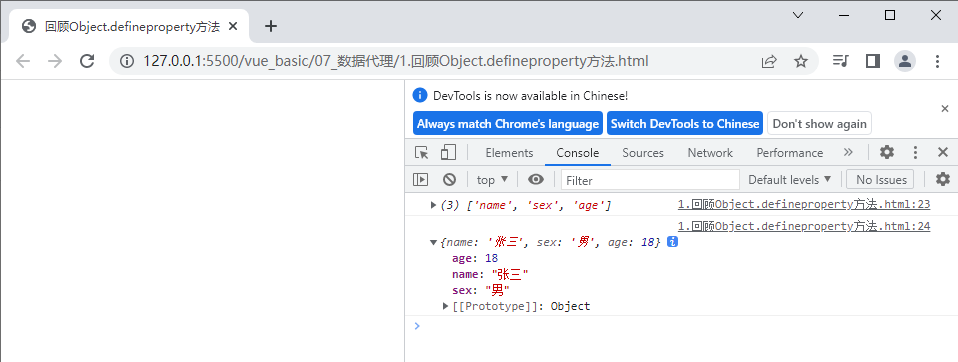Open the Default levels dropdown

coord(789,179)
